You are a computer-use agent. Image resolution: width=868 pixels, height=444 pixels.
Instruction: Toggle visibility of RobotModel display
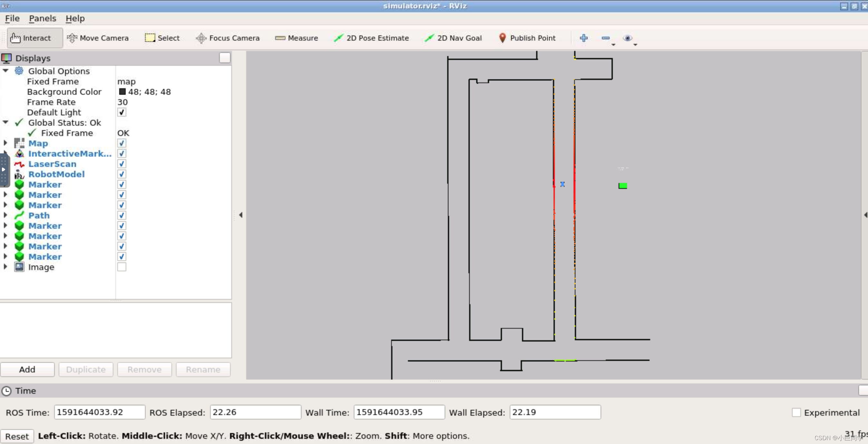121,174
